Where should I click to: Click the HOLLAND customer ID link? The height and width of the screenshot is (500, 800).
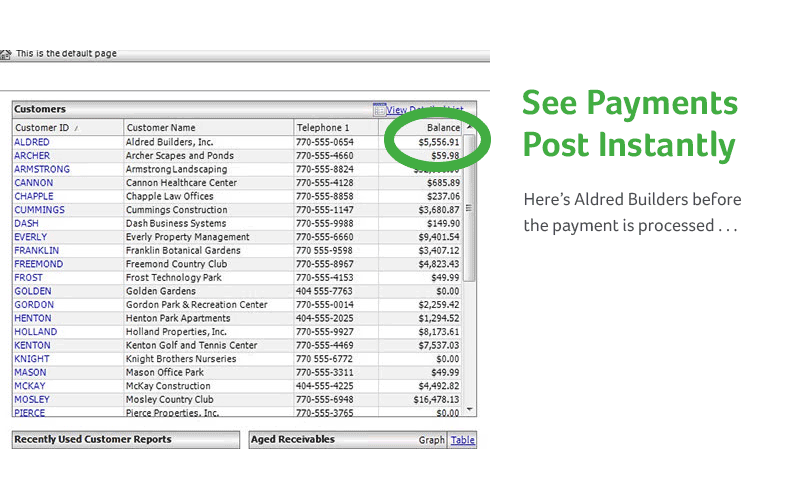[35, 331]
